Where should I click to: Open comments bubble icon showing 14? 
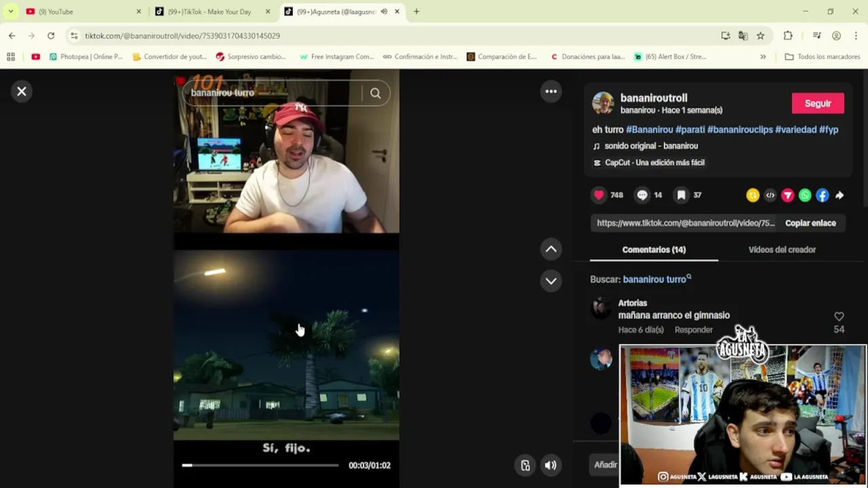(642, 195)
